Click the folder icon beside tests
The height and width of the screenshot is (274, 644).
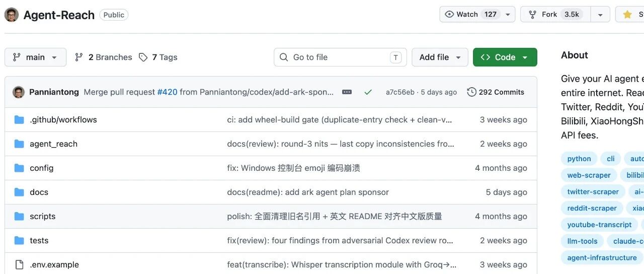tap(19, 240)
